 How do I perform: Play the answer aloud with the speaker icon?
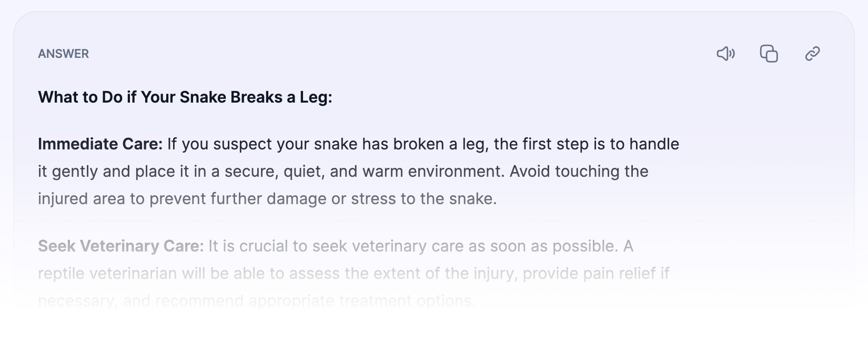(726, 54)
